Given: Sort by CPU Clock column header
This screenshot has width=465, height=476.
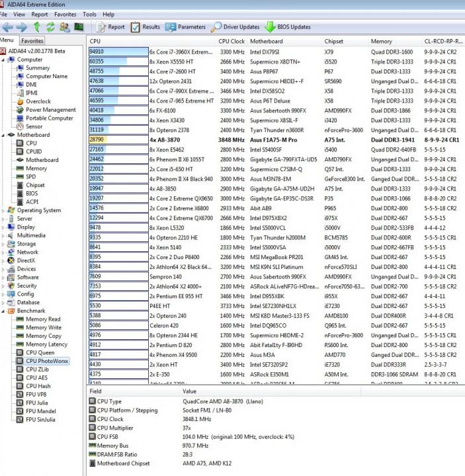Looking at the screenshot, I should tap(232, 41).
